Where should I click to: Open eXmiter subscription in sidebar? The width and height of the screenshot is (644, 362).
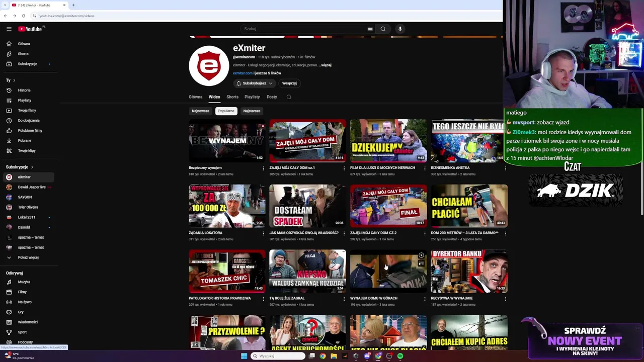click(29, 177)
